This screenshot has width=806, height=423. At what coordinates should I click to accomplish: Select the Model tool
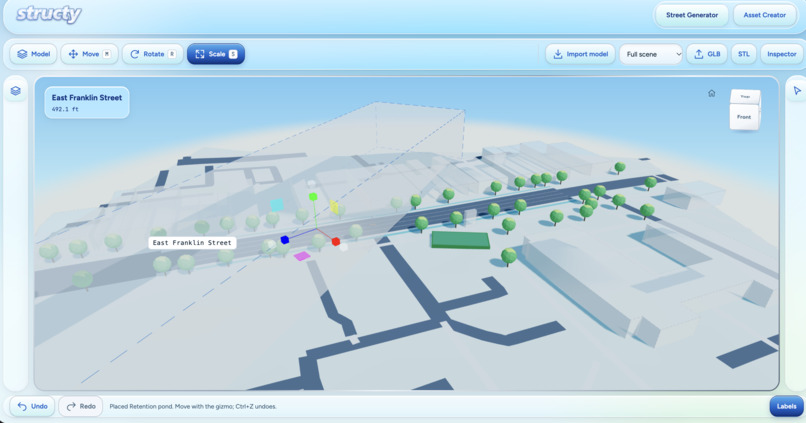pyautogui.click(x=34, y=54)
